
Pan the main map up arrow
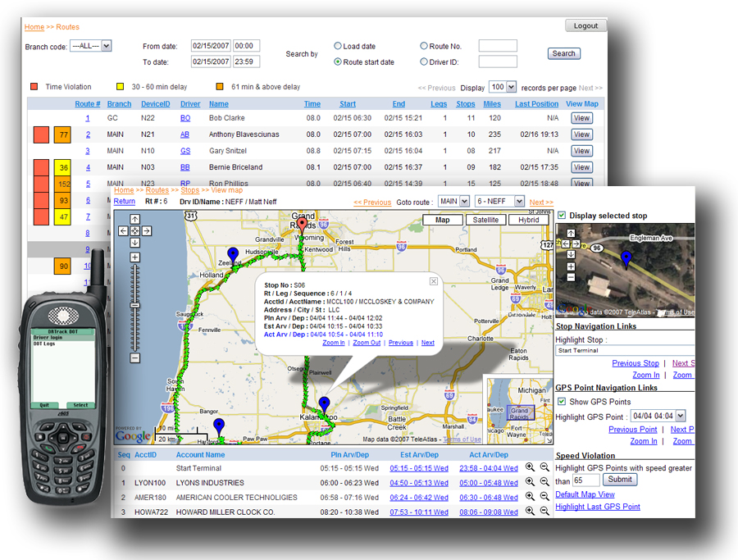coord(135,220)
